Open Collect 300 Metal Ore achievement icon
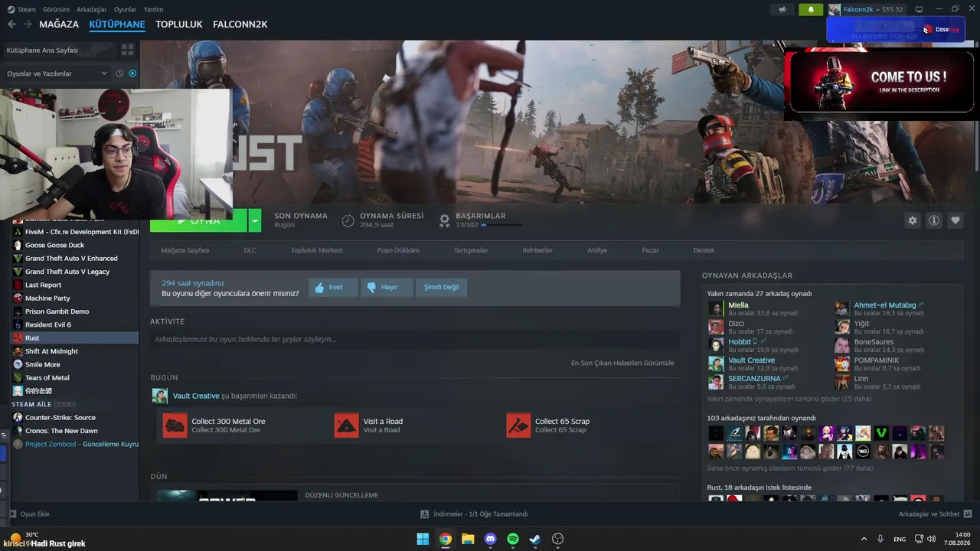 [175, 425]
